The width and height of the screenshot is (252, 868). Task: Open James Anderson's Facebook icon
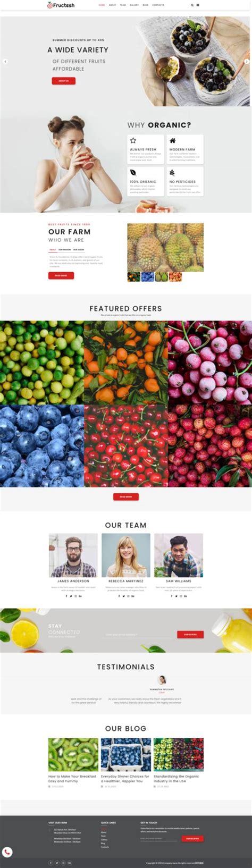coord(66,596)
